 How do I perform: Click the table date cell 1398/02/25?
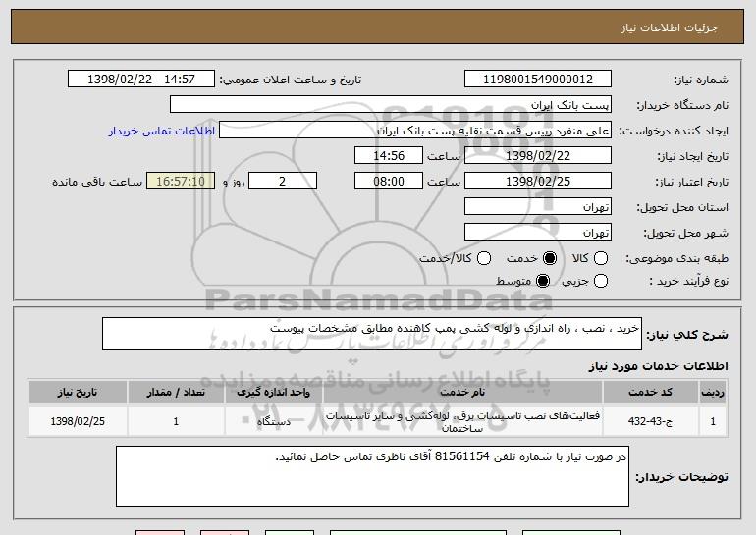pyautogui.click(x=78, y=421)
